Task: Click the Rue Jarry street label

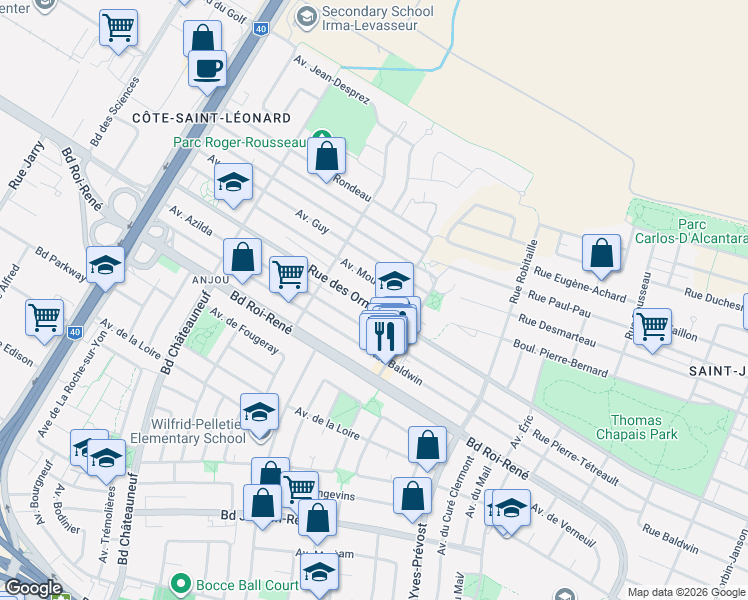Action: 26,165
